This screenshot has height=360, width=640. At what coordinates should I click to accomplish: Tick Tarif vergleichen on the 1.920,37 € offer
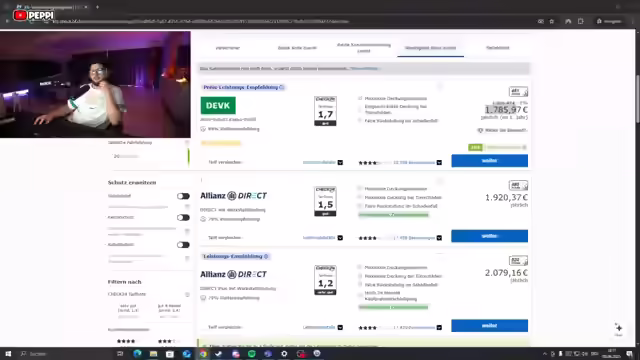pos(225,238)
